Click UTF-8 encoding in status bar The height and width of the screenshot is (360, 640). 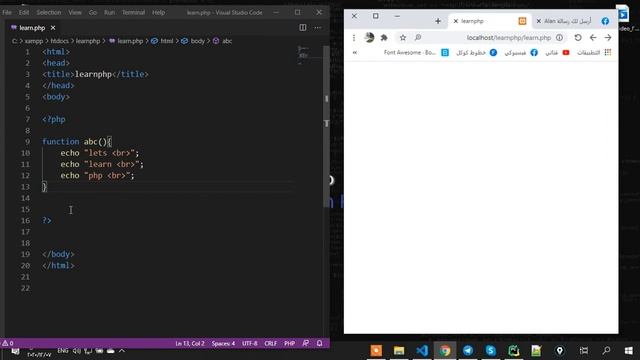pyautogui.click(x=249, y=344)
